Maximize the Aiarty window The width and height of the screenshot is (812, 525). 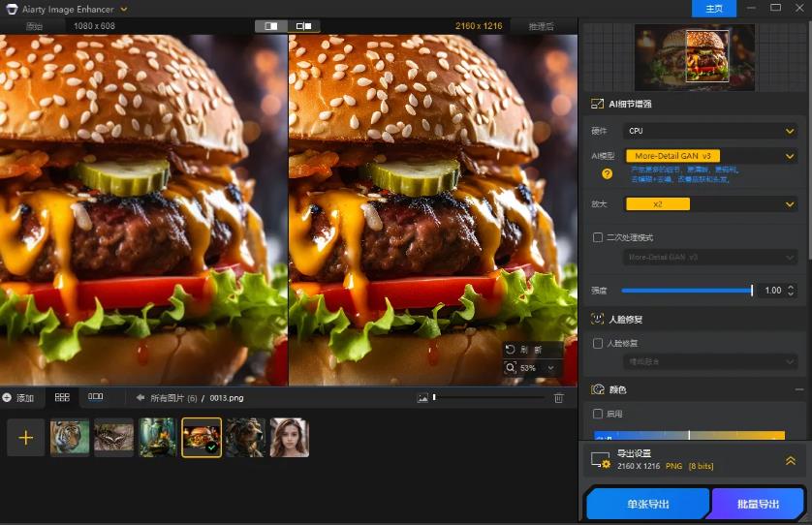[775, 7]
